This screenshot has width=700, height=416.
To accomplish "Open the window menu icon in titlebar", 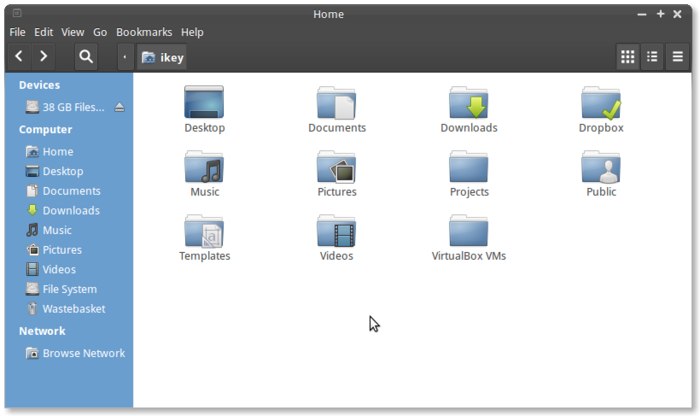I will [x=17, y=13].
